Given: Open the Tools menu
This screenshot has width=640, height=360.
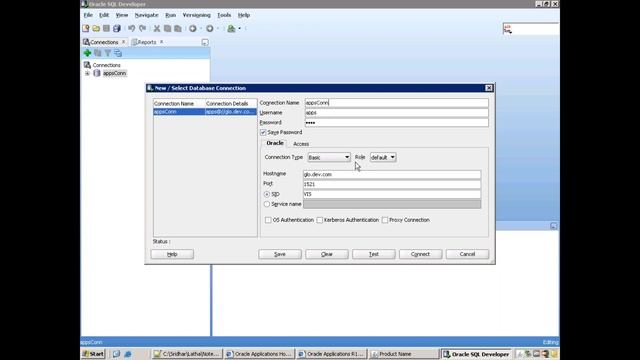Looking at the screenshot, I should tap(224, 15).
